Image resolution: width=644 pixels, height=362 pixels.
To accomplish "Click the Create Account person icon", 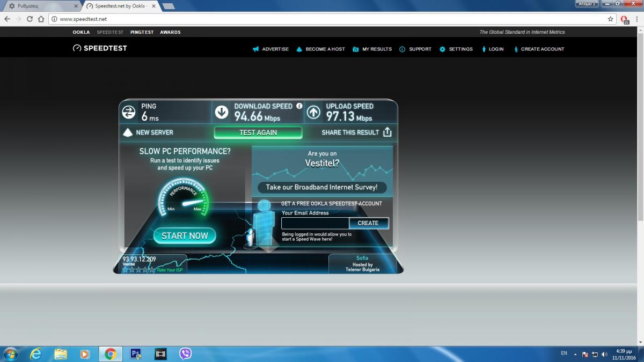I will (x=516, y=49).
